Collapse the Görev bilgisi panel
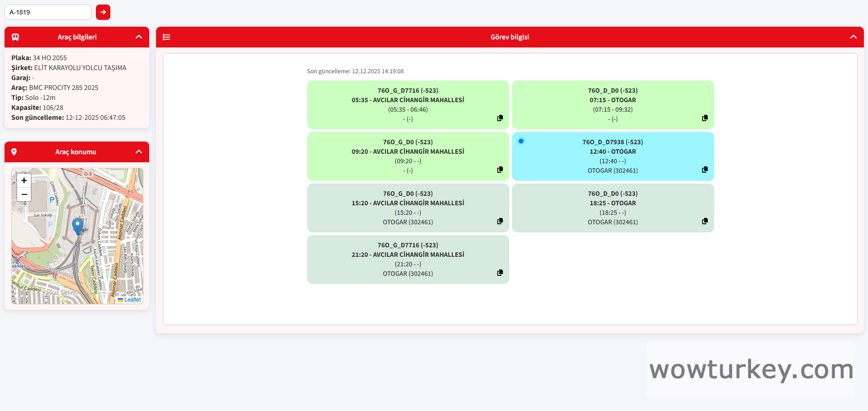 coord(853,37)
